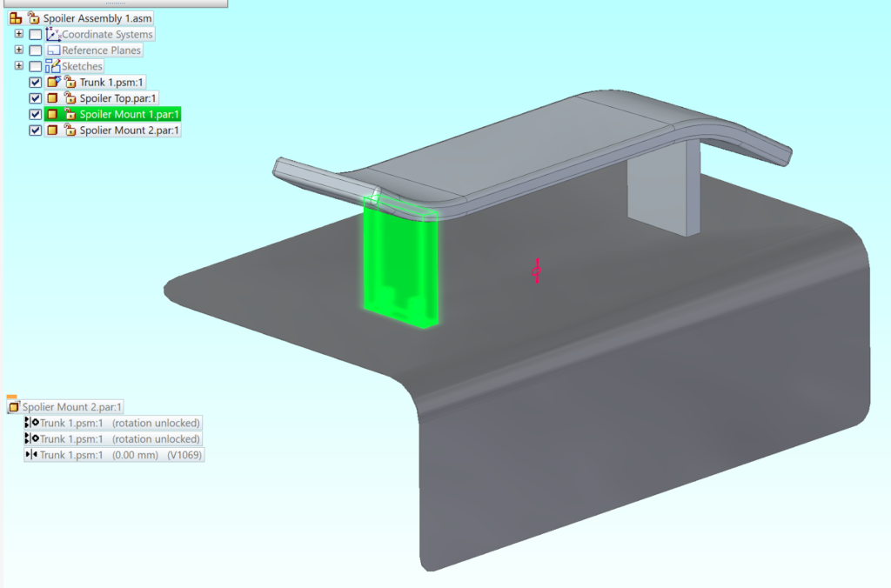Click the red origin marker in the model view
The width and height of the screenshot is (891, 588).
pyautogui.click(x=535, y=272)
